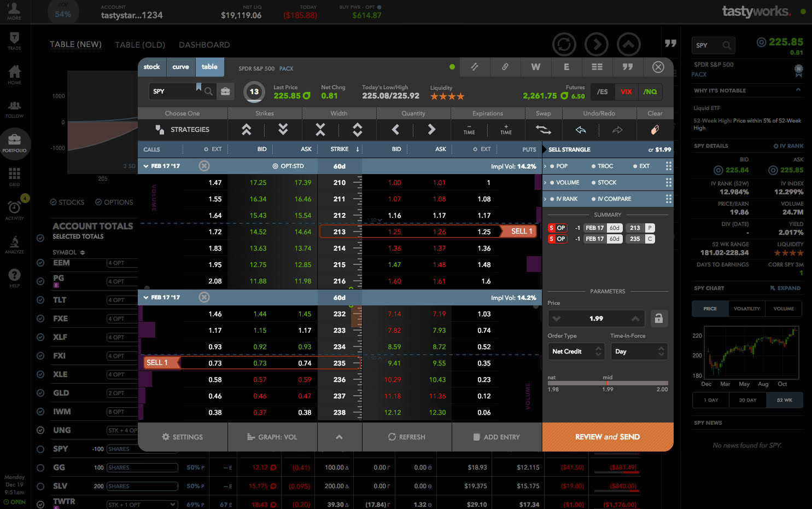Viewport: 812px width, 509px height.
Task: Open the W watchlist icon
Action: (x=536, y=67)
